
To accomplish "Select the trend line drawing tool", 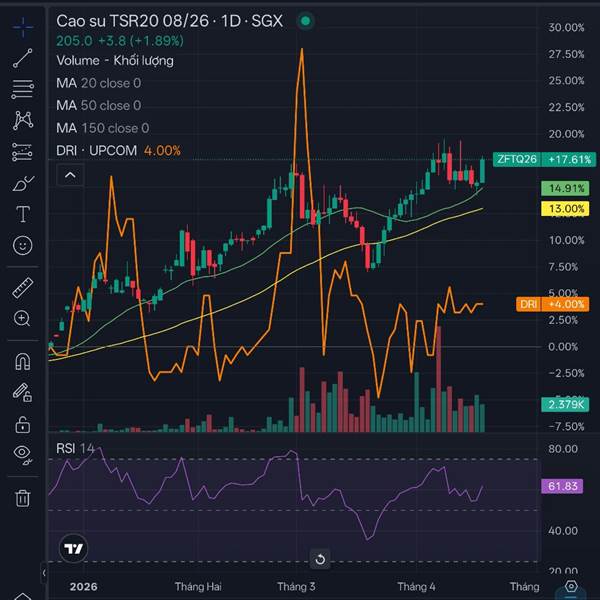I will (x=23, y=58).
